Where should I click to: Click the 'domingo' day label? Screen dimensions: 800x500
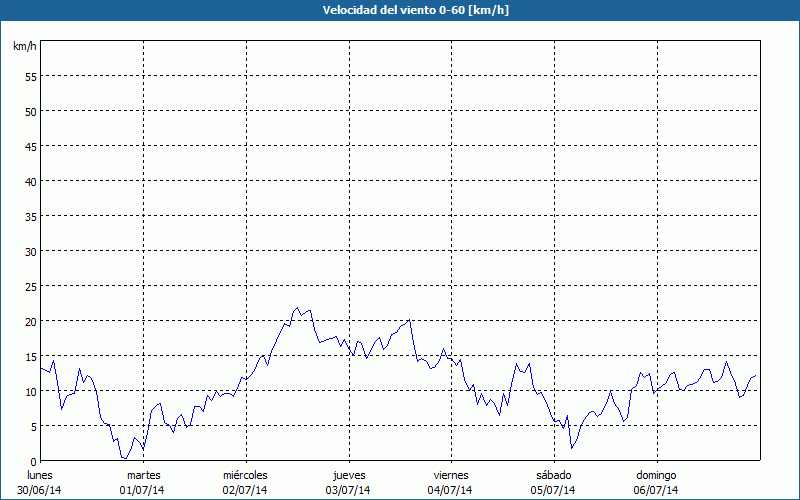coord(656,475)
